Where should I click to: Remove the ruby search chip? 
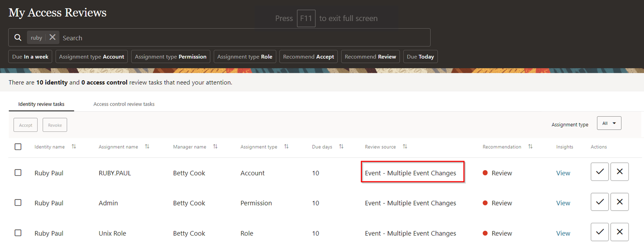pos(52,37)
